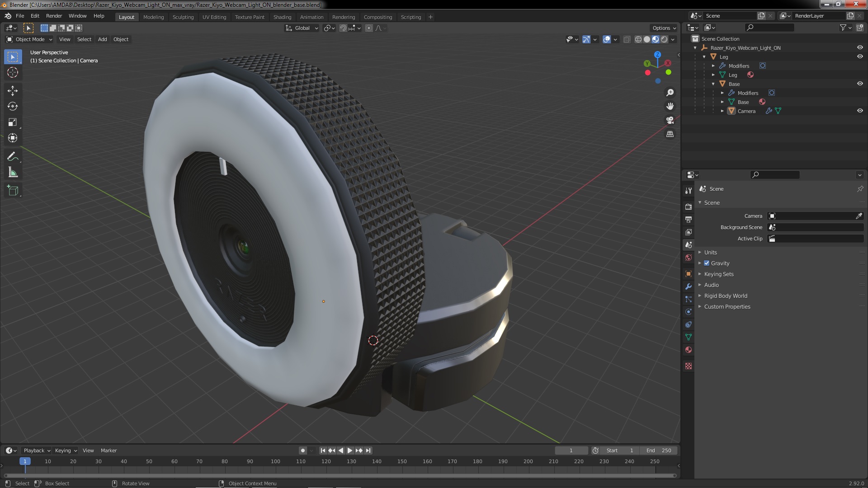Toggle the Gravity checkbox
868x488 pixels.
707,263
